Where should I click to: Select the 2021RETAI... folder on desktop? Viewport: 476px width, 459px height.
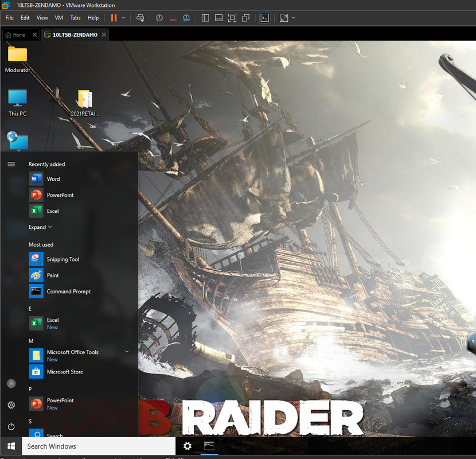coord(85,103)
